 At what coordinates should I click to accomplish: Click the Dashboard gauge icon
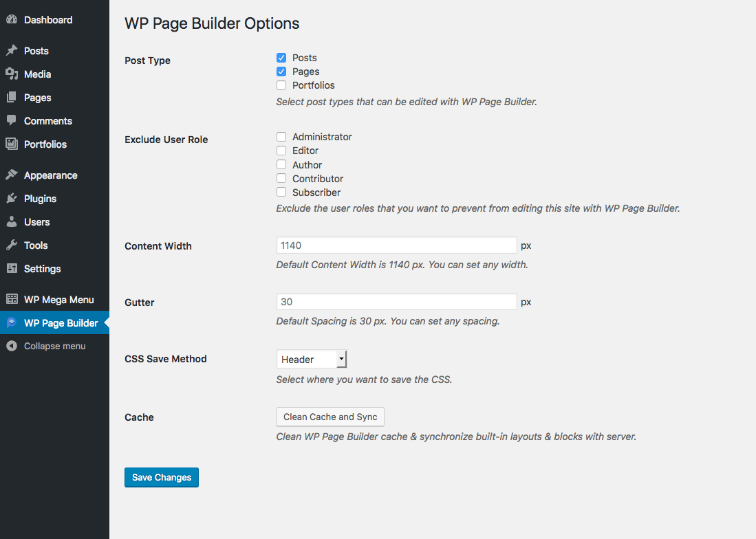[12, 20]
